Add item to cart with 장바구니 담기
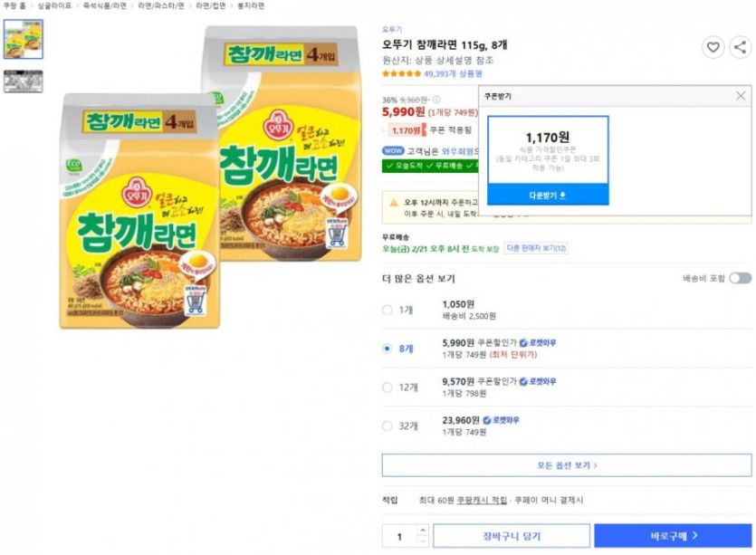756x555 pixels. pos(512,536)
